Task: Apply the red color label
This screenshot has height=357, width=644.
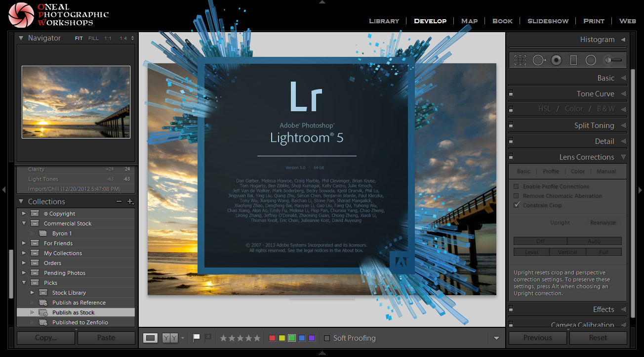Action: click(272, 338)
